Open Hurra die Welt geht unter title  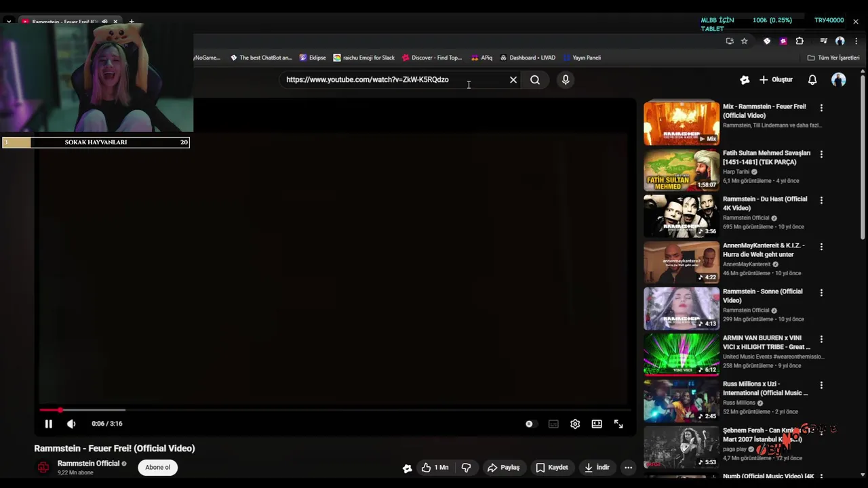(x=764, y=250)
